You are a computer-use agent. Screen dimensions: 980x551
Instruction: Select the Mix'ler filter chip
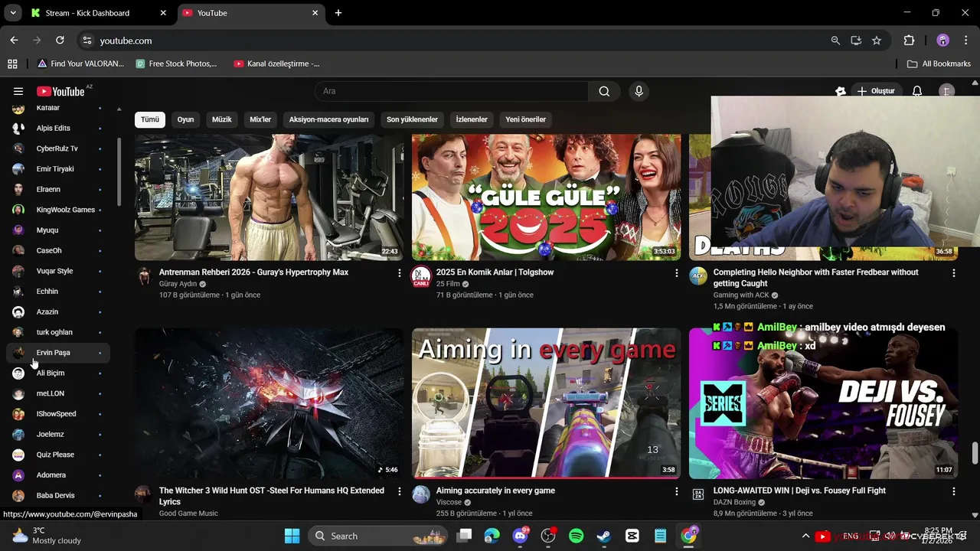(260, 119)
